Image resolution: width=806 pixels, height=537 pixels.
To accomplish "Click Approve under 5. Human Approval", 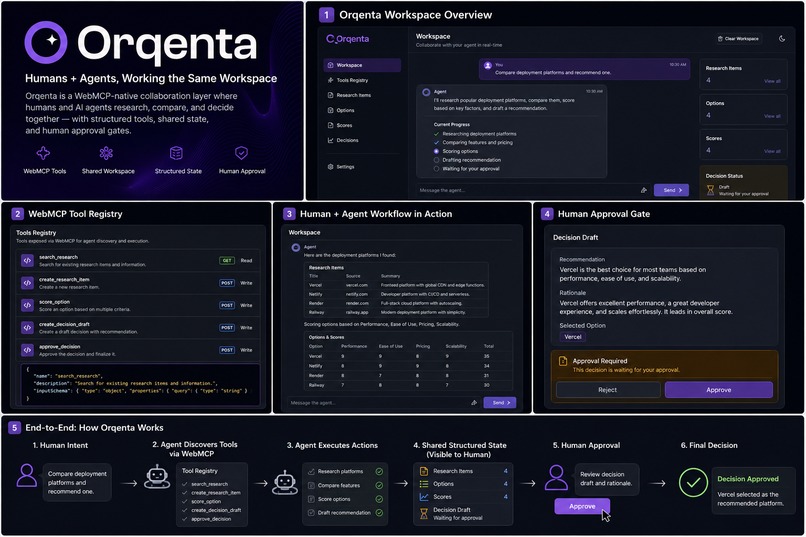I will click(x=582, y=507).
